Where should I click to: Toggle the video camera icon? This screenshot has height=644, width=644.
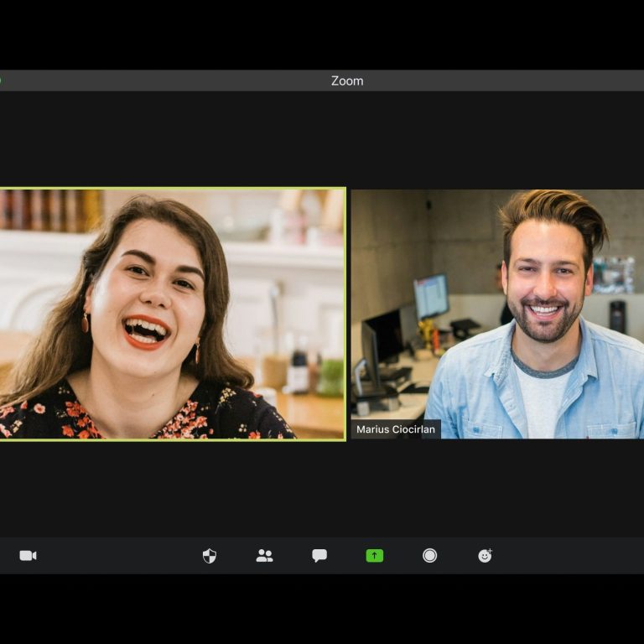28,556
